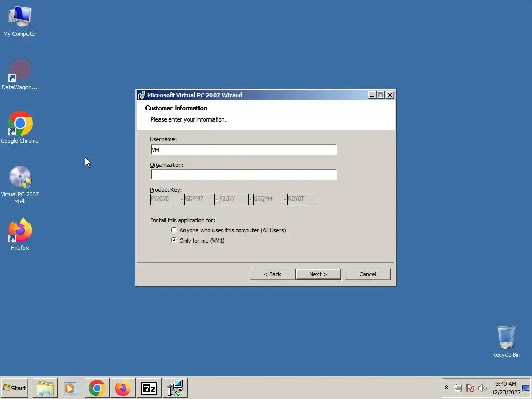Click the product key box R8Y8T
The height and width of the screenshot is (399, 532).
(302, 199)
